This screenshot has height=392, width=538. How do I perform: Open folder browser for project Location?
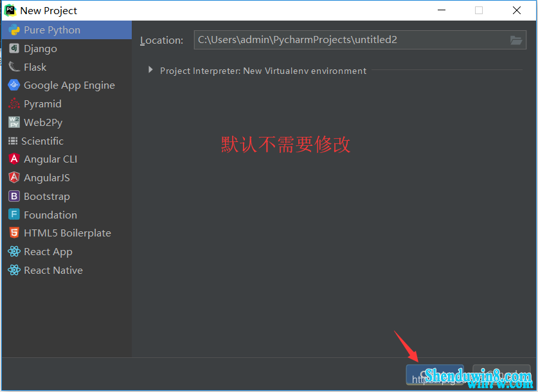pos(516,40)
